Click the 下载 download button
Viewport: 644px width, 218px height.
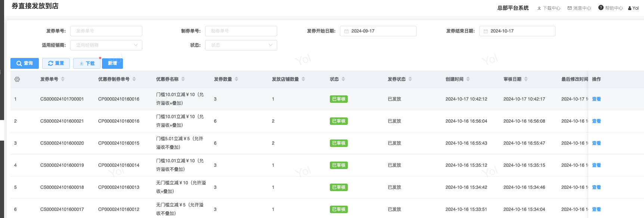click(x=87, y=64)
